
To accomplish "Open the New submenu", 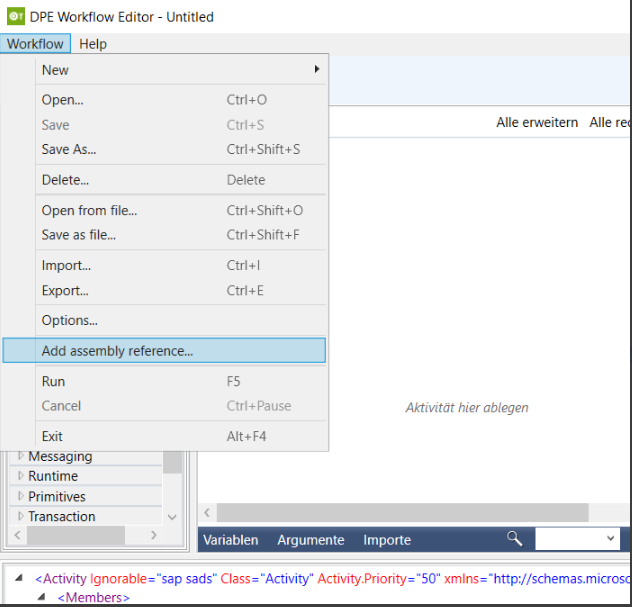I will point(180,70).
